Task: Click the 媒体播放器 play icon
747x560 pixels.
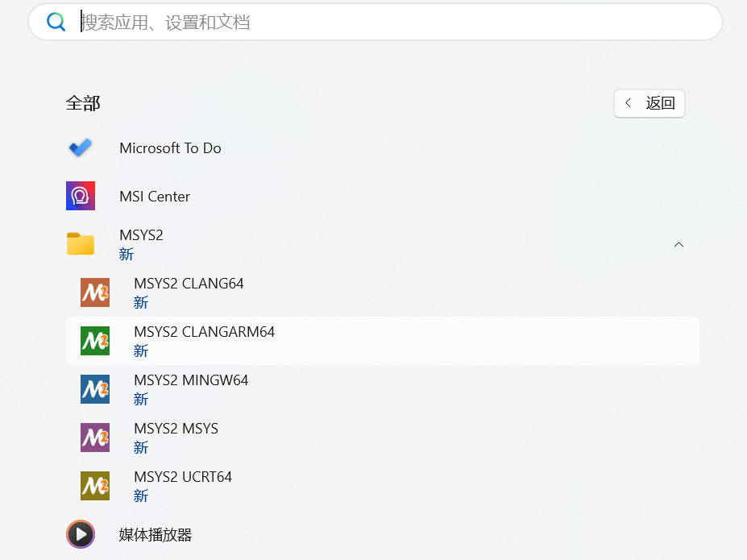Action: [81, 534]
